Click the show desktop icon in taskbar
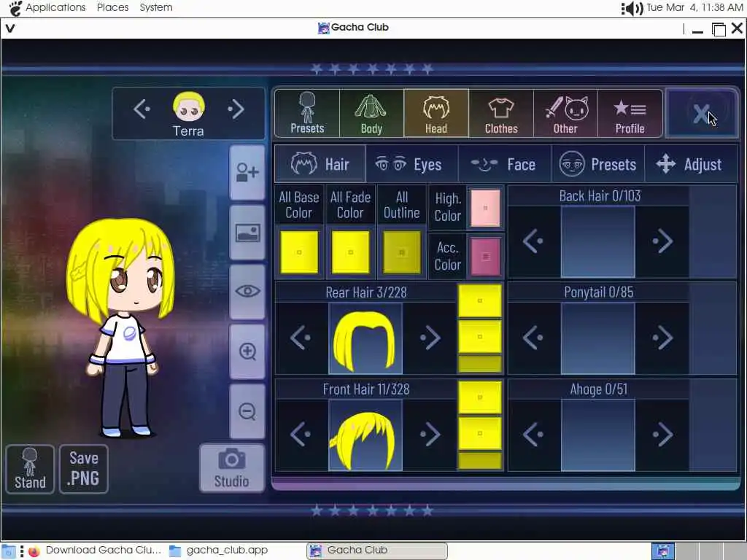Screen dimensions: 747x560 [8, 551]
